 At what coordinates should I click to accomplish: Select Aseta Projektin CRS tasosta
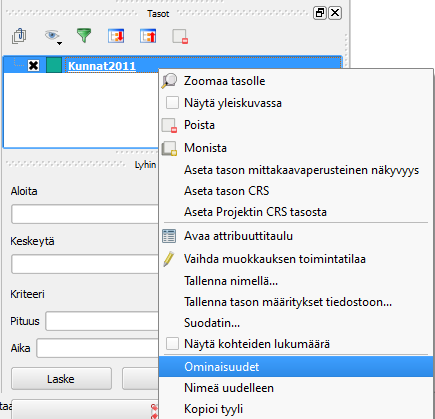pos(296,212)
